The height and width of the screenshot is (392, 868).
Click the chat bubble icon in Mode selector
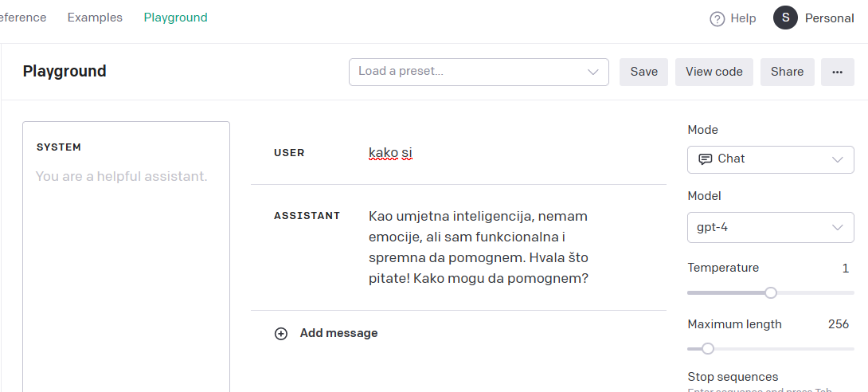706,159
